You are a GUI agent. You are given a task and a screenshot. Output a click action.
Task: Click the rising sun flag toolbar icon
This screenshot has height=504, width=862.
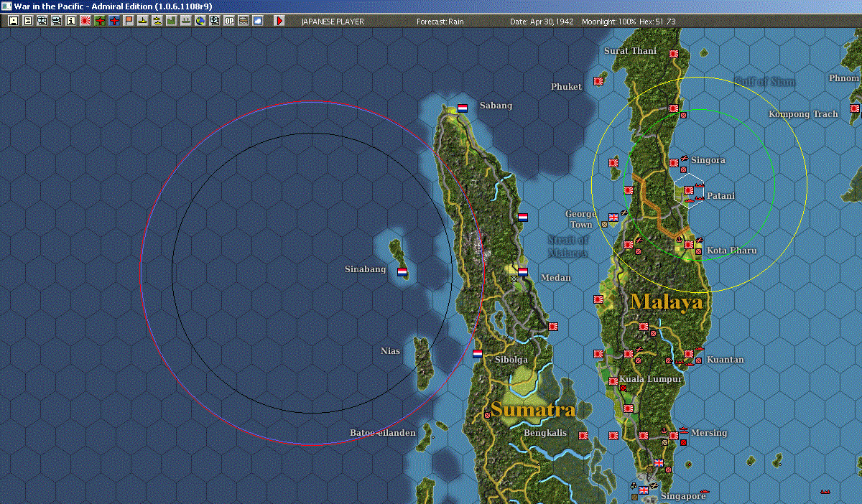[85, 21]
